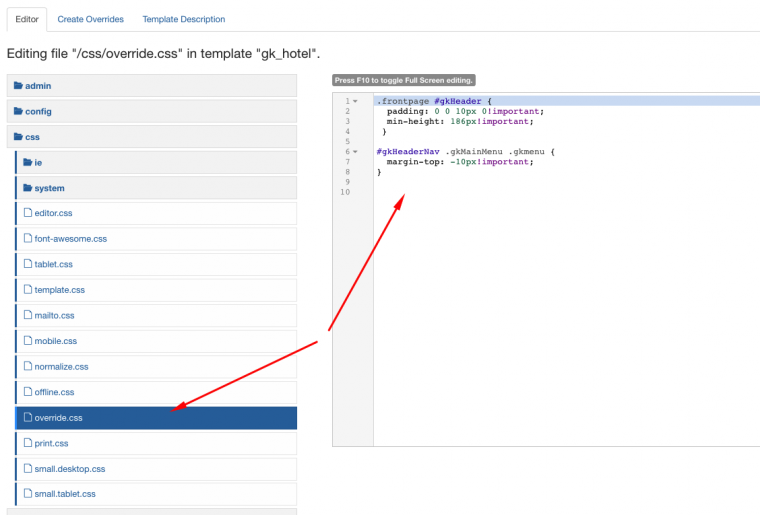Click the css folder icon

18,137
